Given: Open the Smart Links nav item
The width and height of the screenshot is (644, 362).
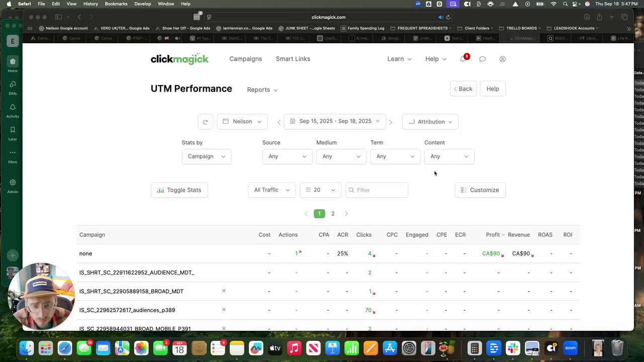Looking at the screenshot, I should point(293,59).
